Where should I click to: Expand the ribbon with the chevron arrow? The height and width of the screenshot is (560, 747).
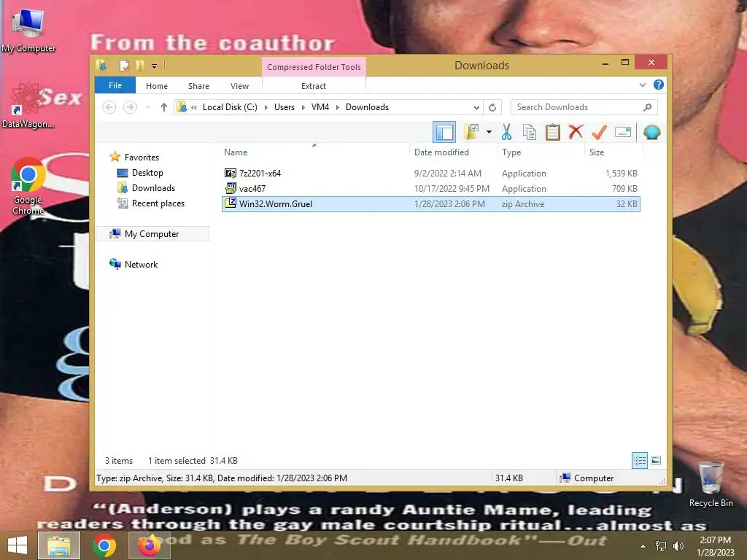coord(642,85)
